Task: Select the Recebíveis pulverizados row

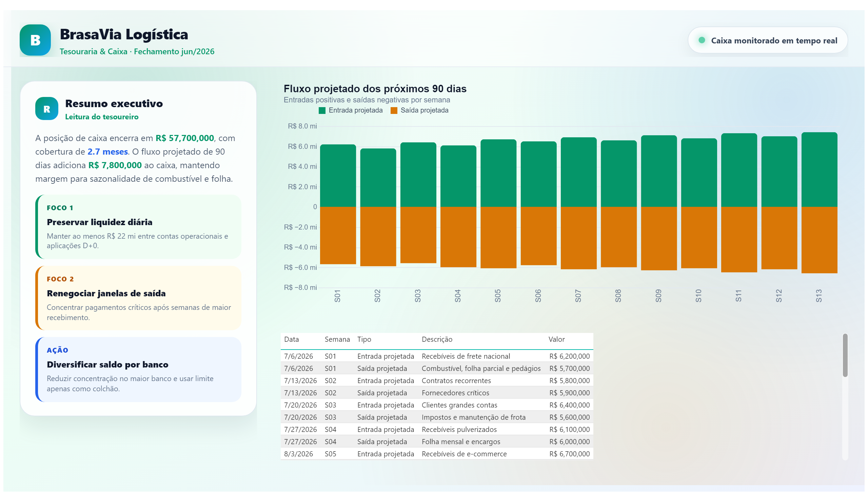Action: click(x=437, y=429)
